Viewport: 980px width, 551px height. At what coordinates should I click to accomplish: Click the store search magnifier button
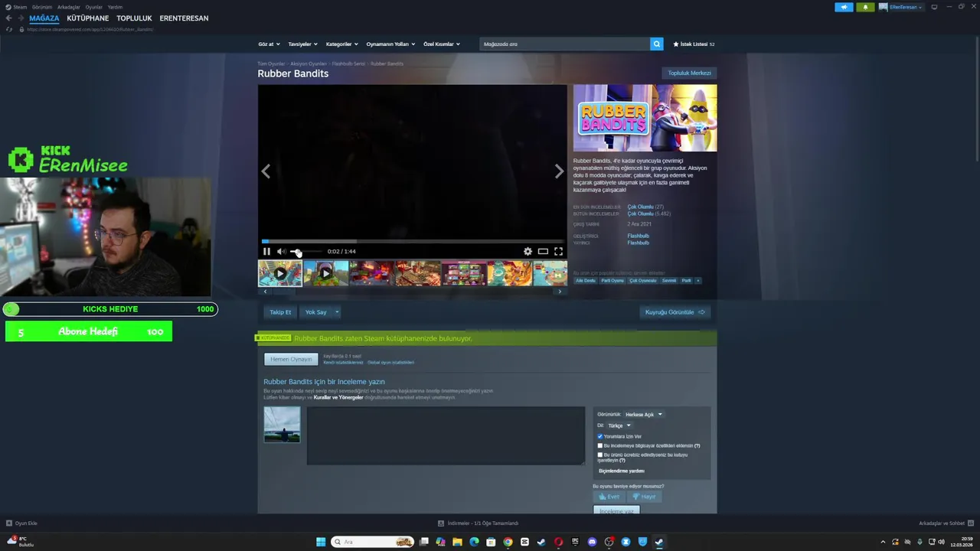[657, 44]
